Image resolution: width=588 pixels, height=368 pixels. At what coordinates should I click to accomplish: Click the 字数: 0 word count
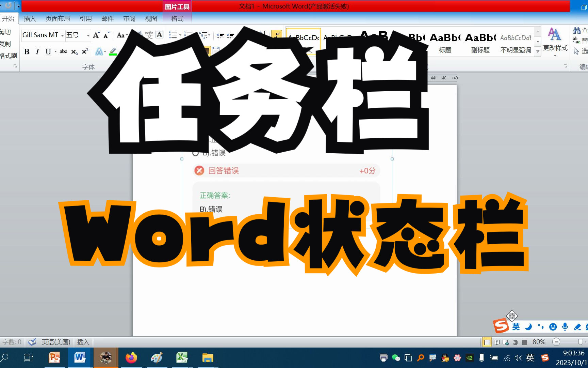pyautogui.click(x=12, y=342)
